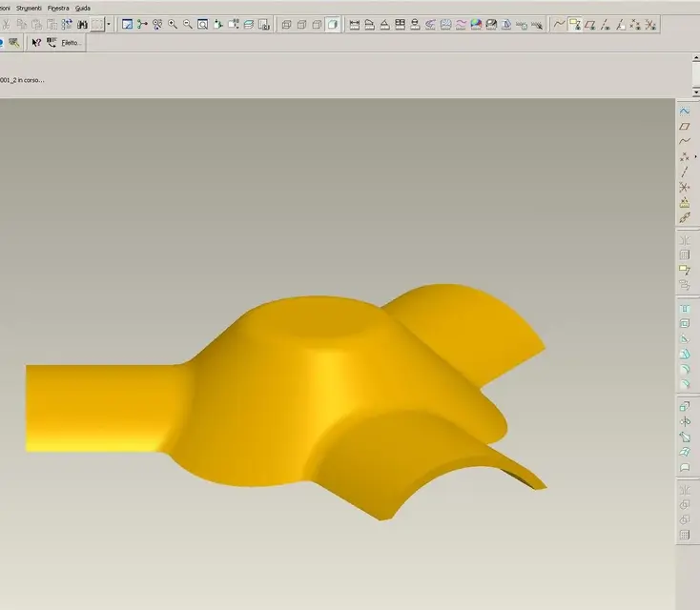
Task: Open the selection box dropdown arrow
Action: pos(109,25)
